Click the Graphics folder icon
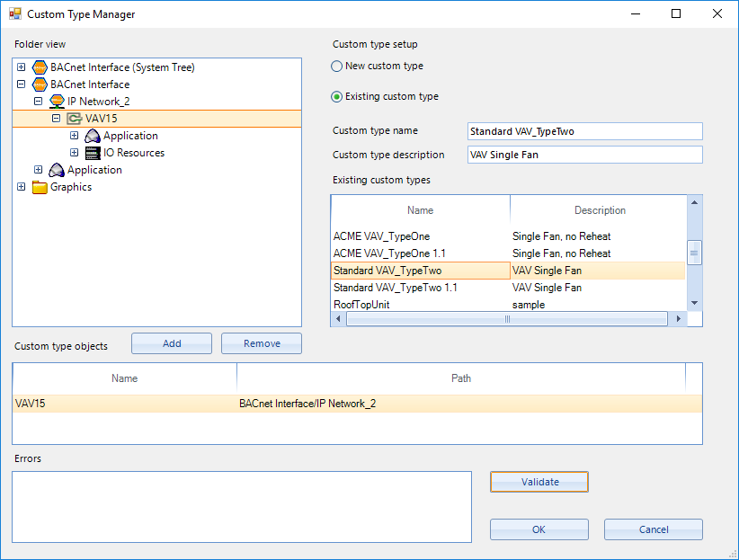Image resolution: width=739 pixels, height=560 pixels. coord(40,187)
